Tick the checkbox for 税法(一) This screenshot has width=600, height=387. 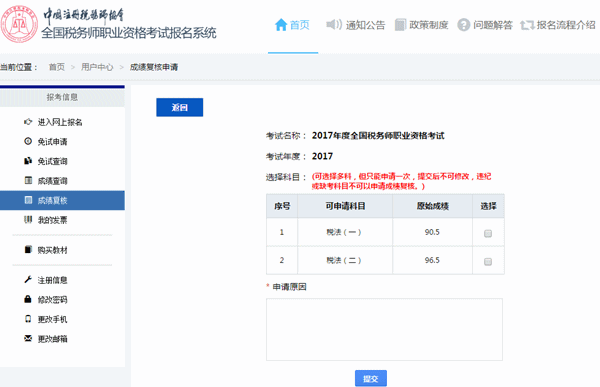pyautogui.click(x=488, y=233)
